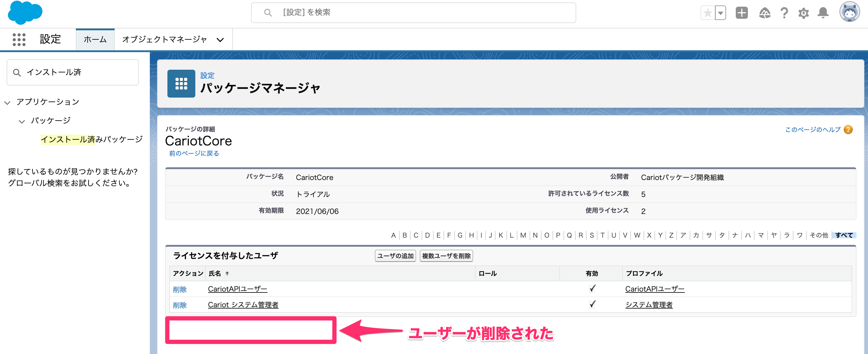
Task: Click the orange page help icon
Action: pyautogui.click(x=848, y=130)
